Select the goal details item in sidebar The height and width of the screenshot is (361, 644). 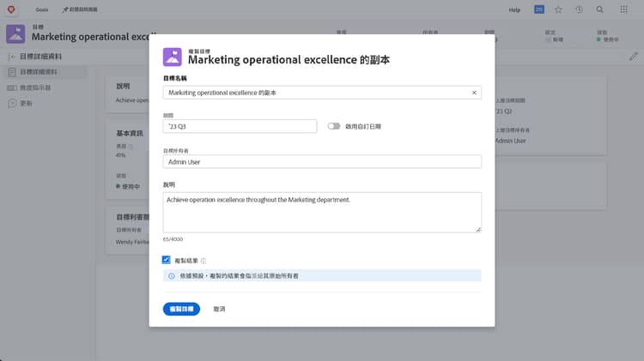click(x=46, y=72)
